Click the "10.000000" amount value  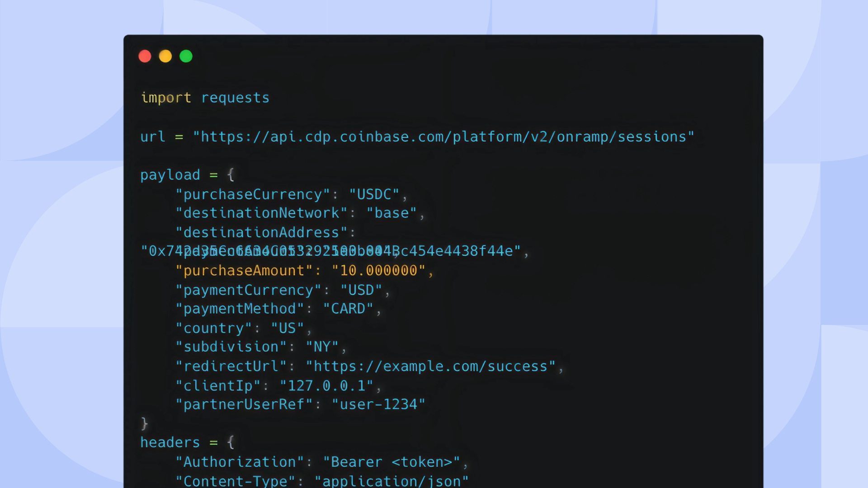(x=378, y=271)
